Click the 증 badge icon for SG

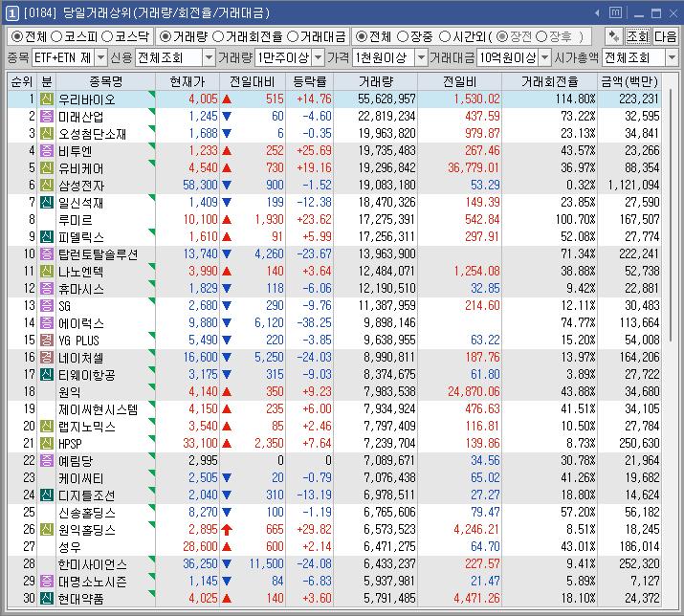[47, 305]
